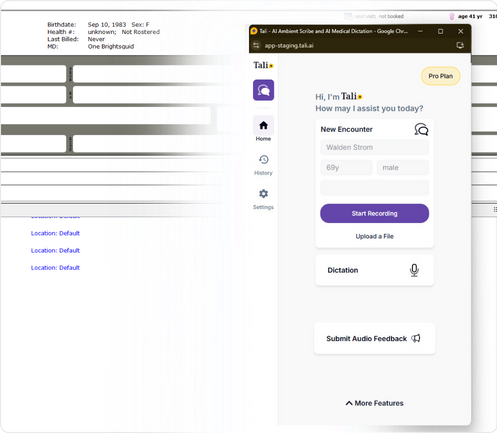Open History in Tali sidebar
Viewport: 497px width, 433px height.
(x=263, y=165)
